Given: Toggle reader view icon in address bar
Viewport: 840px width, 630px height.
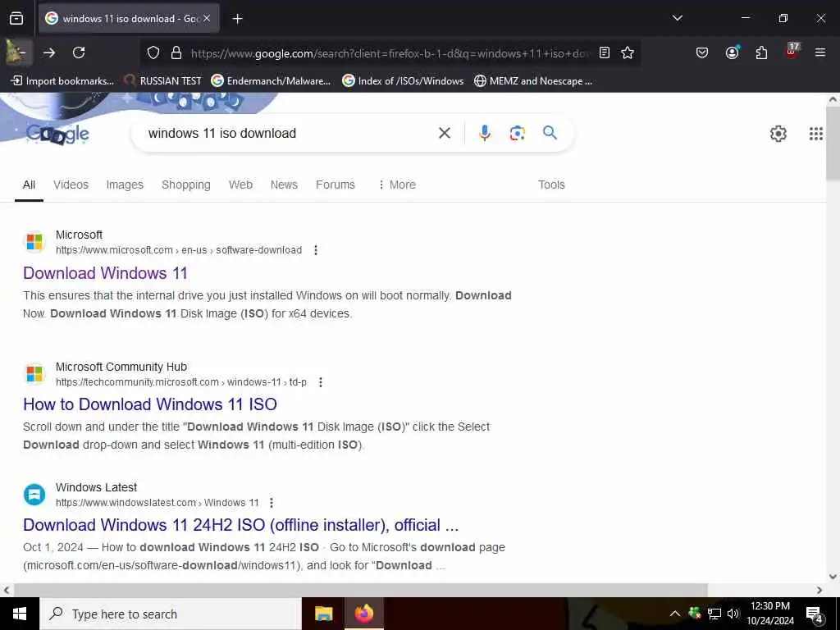Looking at the screenshot, I should [x=605, y=52].
